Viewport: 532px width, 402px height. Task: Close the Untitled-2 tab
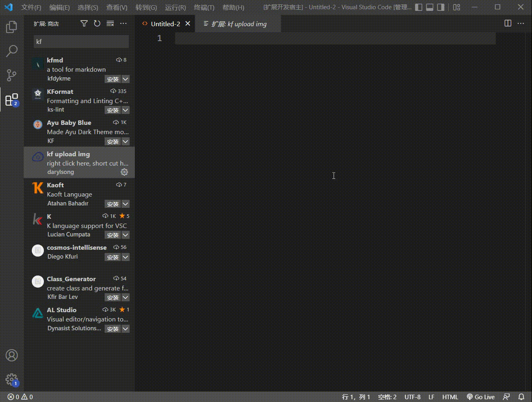[x=188, y=24]
